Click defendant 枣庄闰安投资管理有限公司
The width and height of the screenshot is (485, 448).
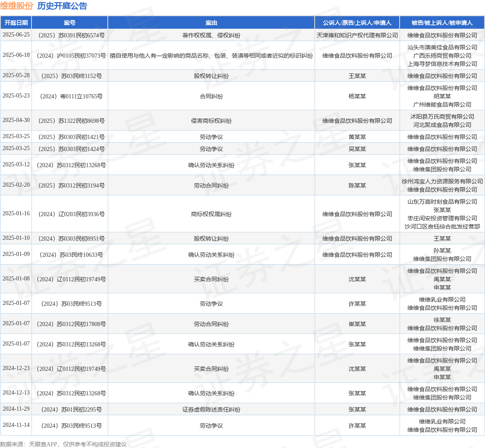click(x=442, y=218)
